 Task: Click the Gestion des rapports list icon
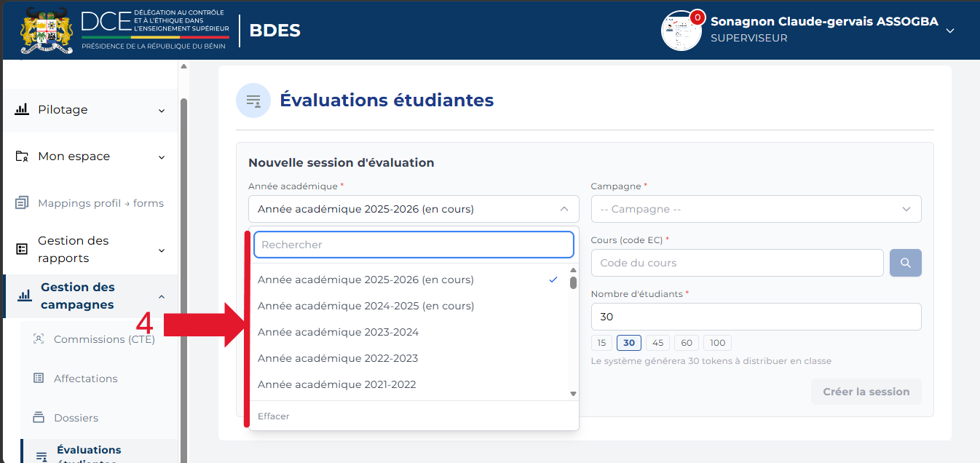point(22,249)
